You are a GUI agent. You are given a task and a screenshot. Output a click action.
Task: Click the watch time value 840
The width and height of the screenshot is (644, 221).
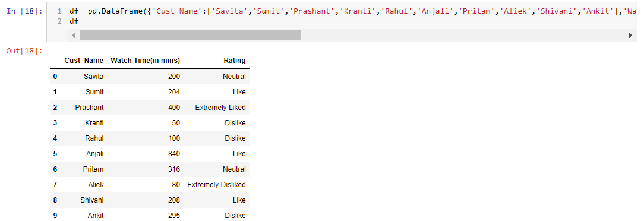tap(173, 154)
